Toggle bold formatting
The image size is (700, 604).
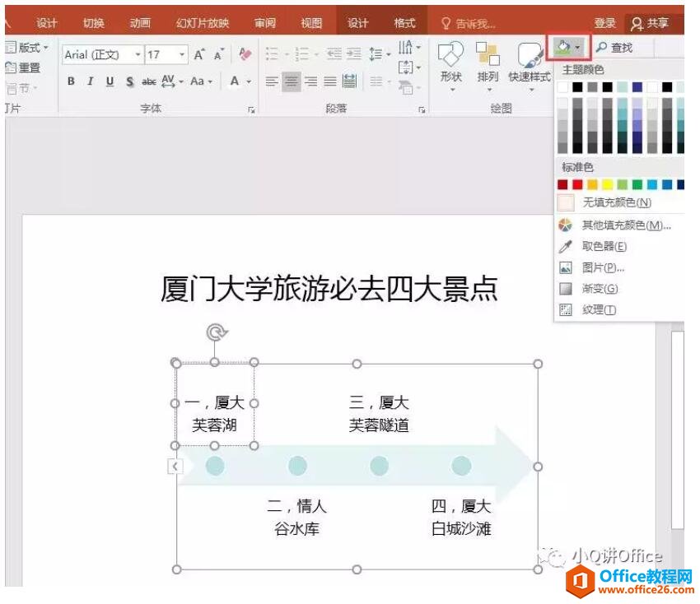70,81
